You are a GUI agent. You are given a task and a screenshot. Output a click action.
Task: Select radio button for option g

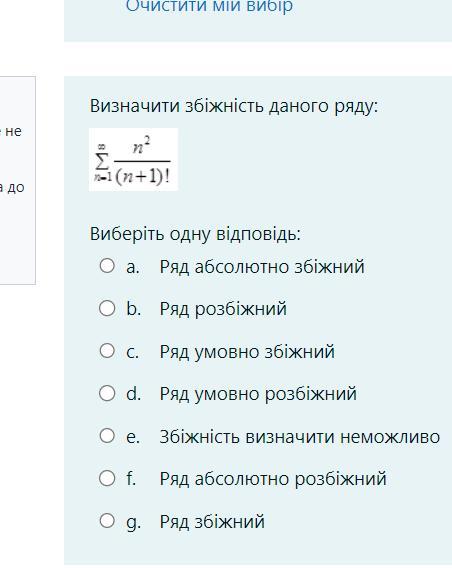coord(107,521)
